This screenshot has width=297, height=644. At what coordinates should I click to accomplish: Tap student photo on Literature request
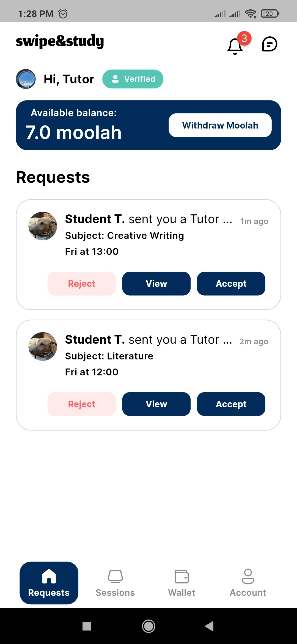point(43,346)
